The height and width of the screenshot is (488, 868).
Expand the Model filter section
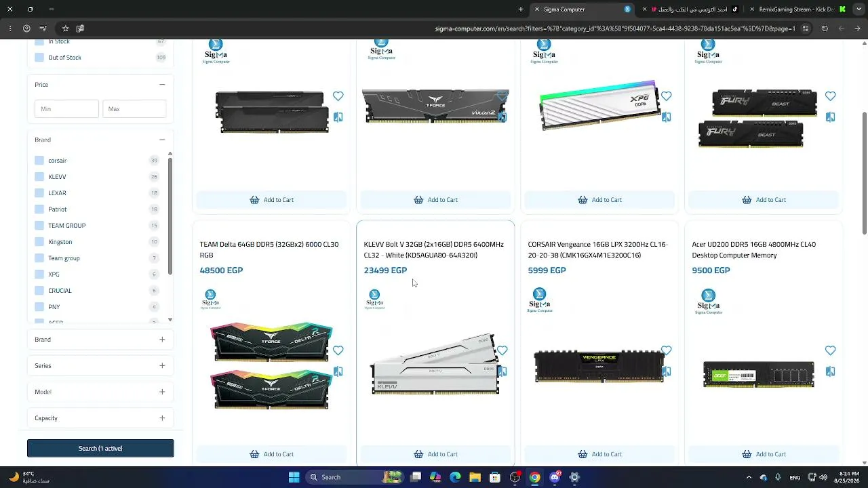click(162, 392)
